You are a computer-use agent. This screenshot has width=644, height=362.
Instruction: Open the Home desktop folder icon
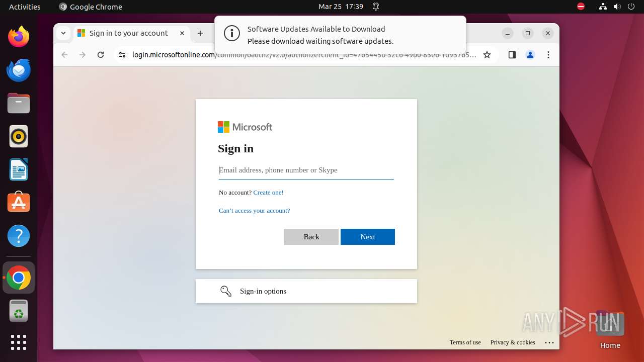tap(610, 330)
